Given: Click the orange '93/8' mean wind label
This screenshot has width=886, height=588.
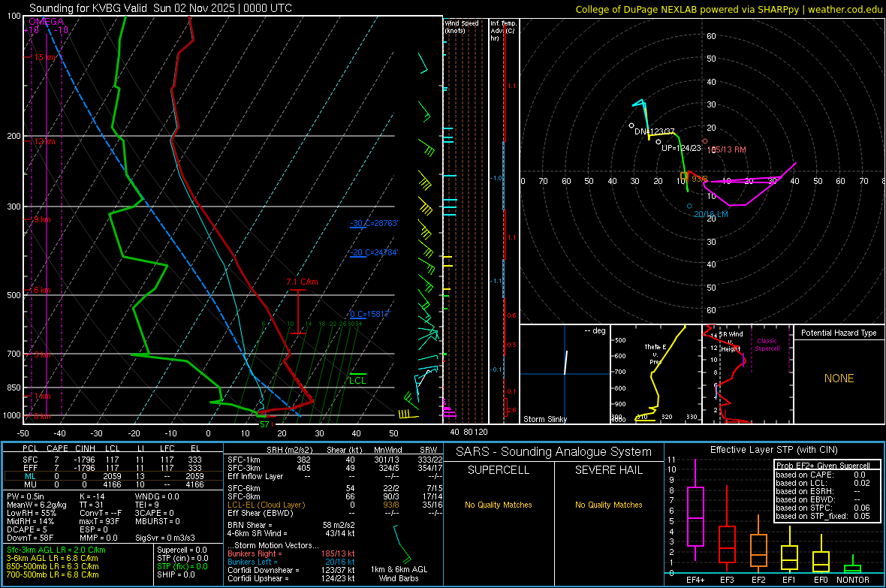Looking at the screenshot, I should pyautogui.click(x=700, y=179).
